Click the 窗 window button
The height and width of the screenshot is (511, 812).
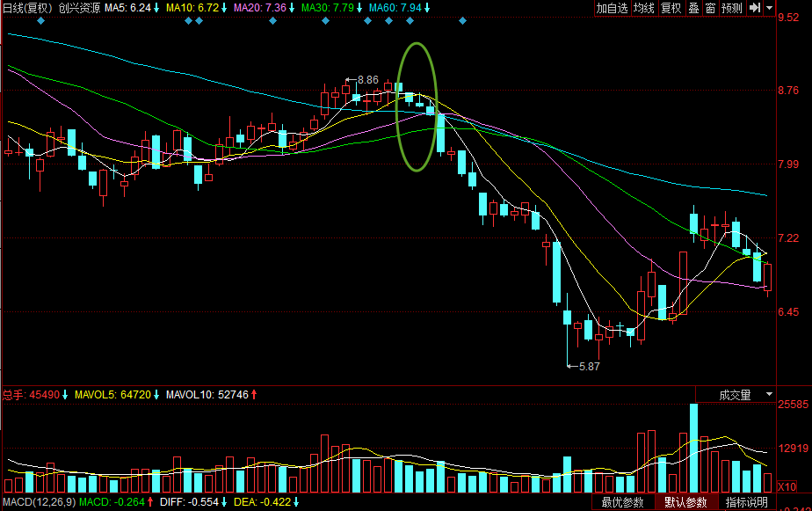(x=710, y=8)
